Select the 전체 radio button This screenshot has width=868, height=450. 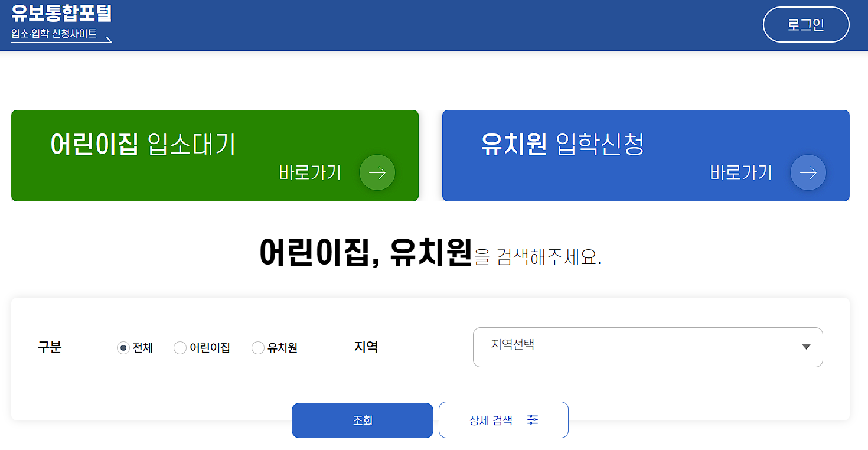pos(123,348)
